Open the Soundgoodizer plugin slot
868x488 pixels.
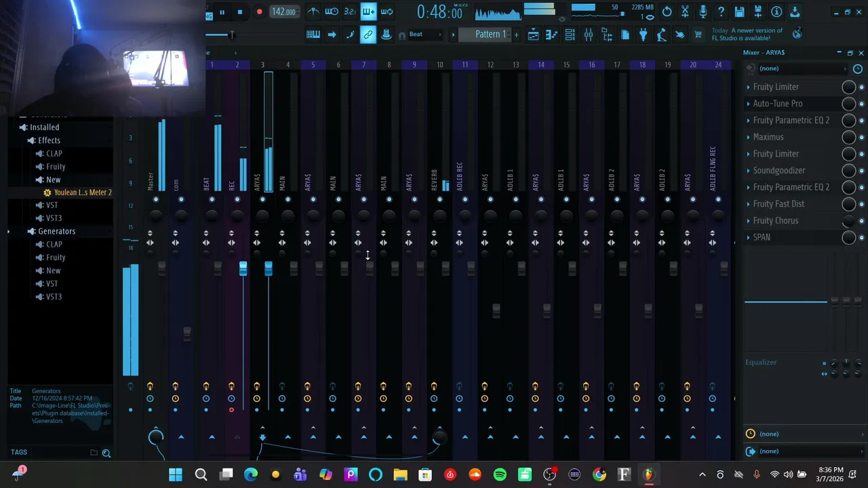click(779, 171)
